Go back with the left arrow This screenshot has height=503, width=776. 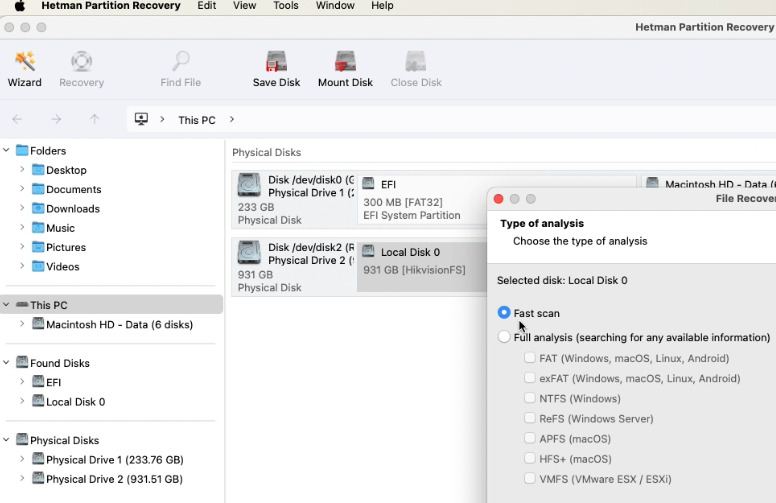17,119
